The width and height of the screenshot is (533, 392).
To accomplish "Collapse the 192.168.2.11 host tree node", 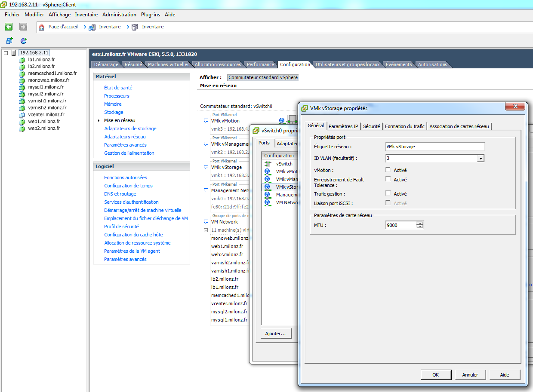I will click(x=6, y=53).
